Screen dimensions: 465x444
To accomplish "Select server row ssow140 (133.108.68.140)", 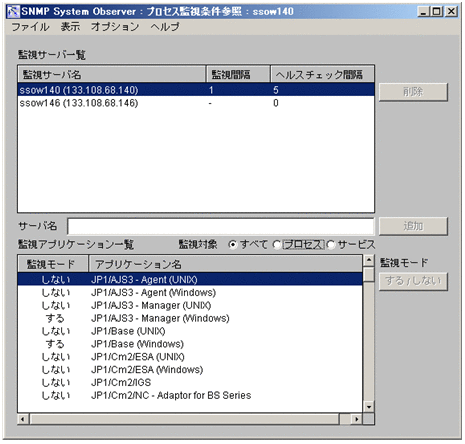I will (x=196, y=90).
